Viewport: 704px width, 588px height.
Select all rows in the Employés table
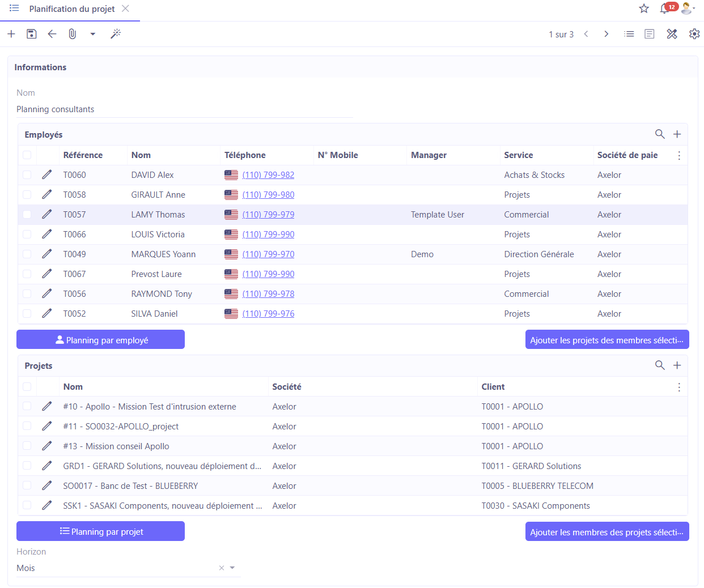coord(27,155)
